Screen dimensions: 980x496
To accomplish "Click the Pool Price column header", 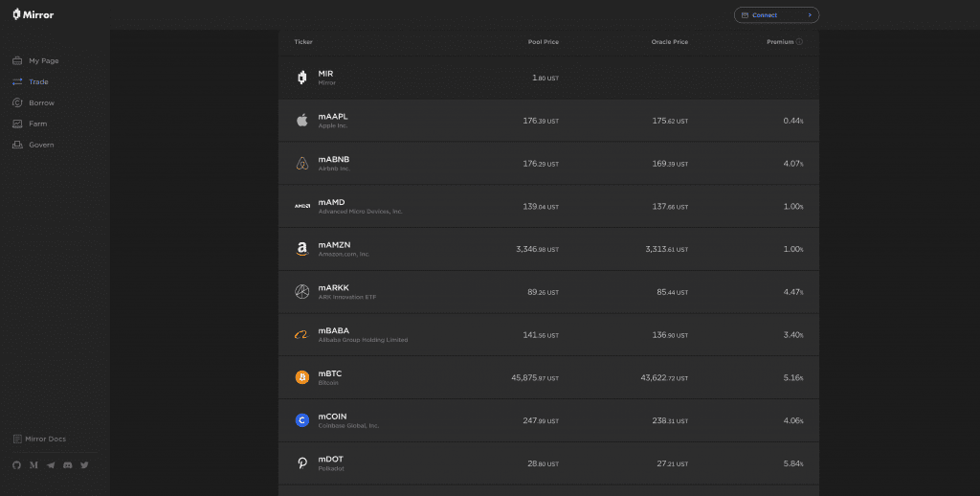I will pos(544,42).
